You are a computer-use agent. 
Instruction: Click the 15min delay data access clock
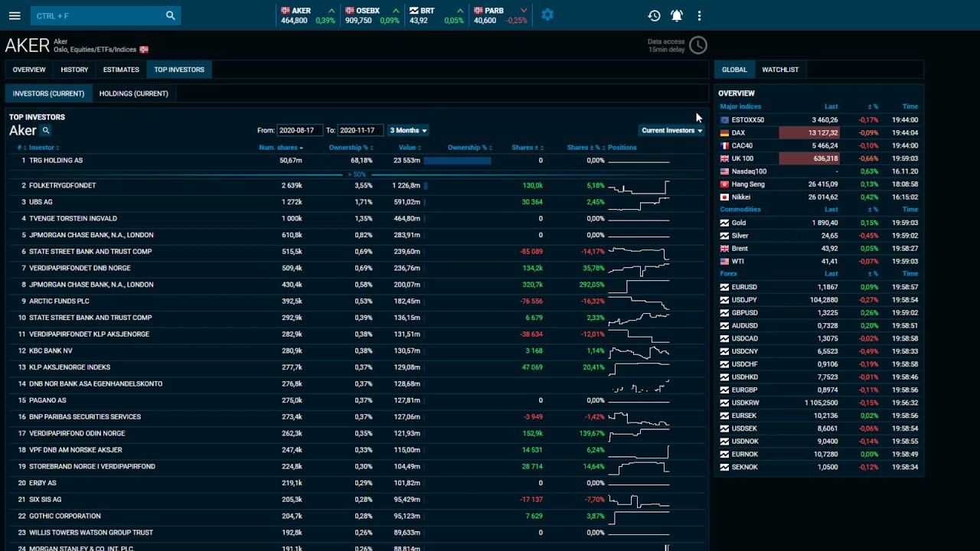pos(697,45)
